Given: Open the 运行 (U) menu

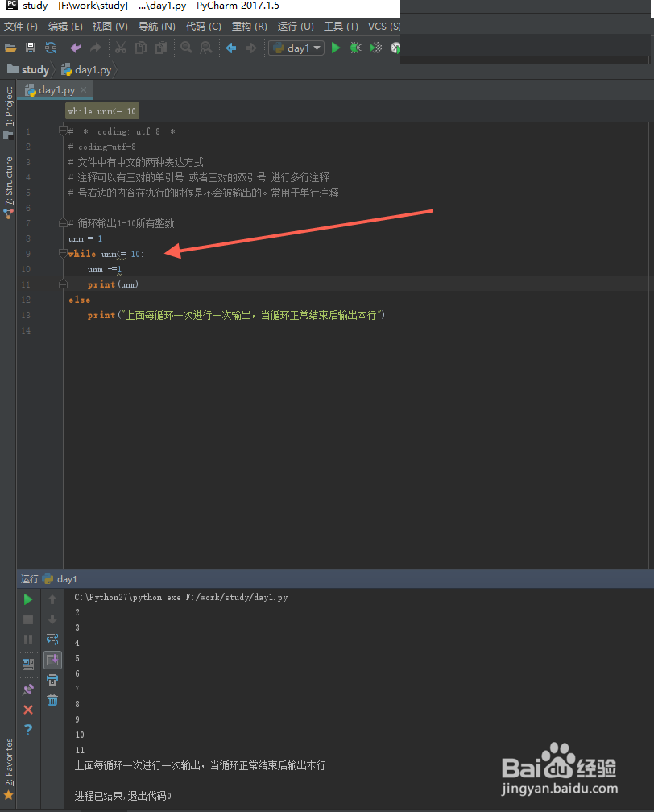Looking at the screenshot, I should click(295, 27).
